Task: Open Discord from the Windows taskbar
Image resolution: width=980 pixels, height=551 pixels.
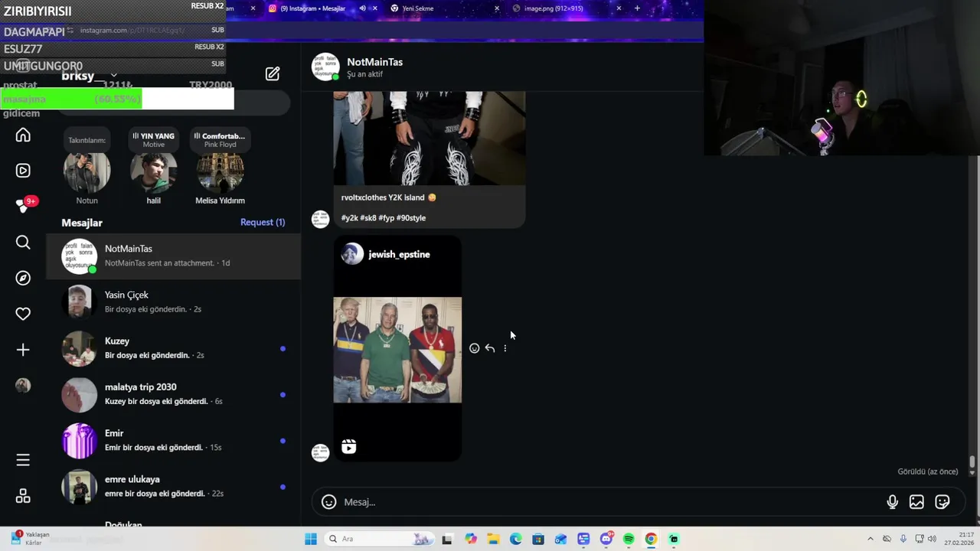Action: pos(606,539)
